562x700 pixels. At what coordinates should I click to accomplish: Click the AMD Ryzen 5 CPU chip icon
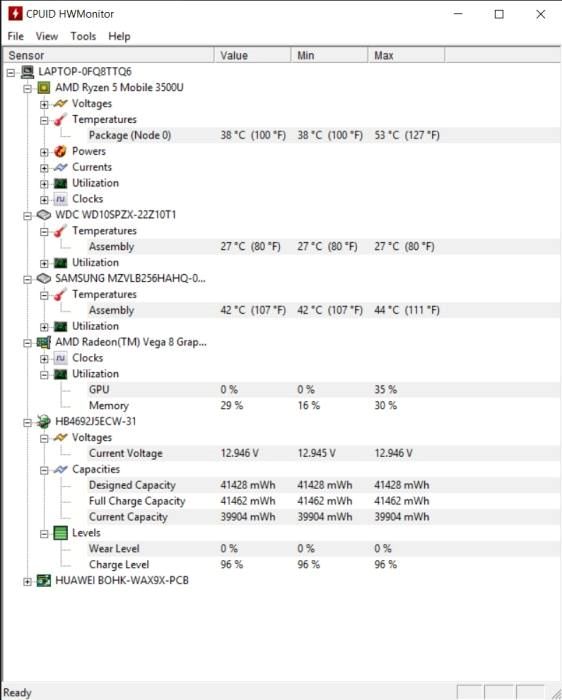point(44,88)
